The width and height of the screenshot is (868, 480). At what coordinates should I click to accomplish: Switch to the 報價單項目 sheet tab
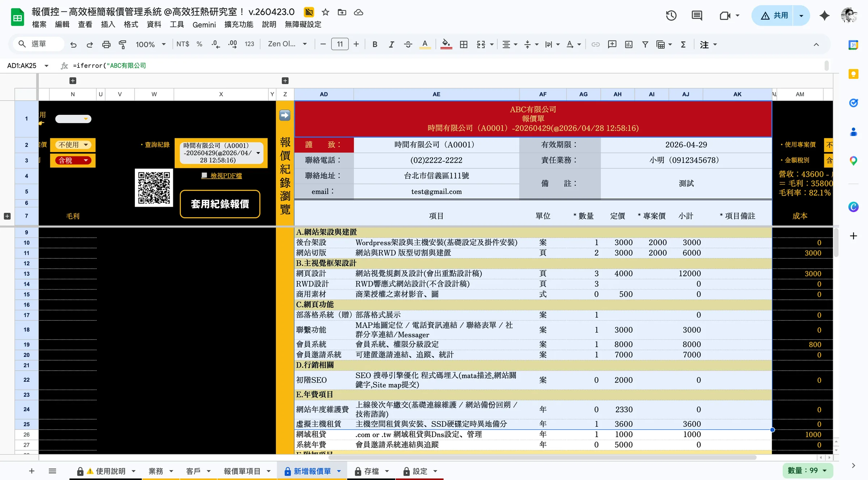click(247, 471)
